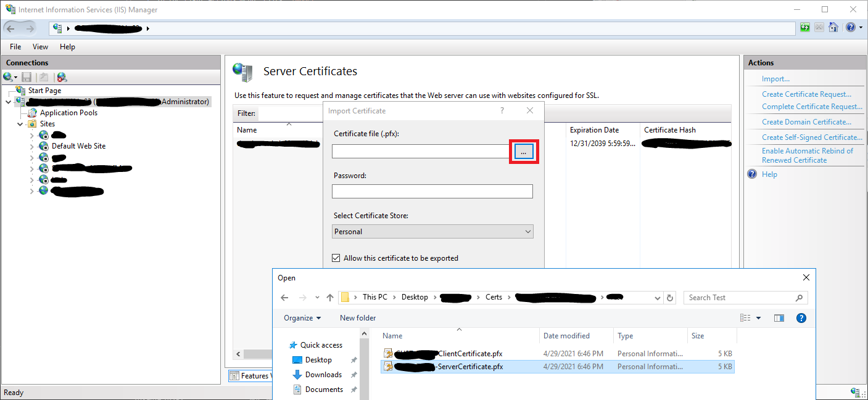Viewport: 868px width, 400px height.
Task: Click Desktop in Quick access list
Action: [x=318, y=360]
